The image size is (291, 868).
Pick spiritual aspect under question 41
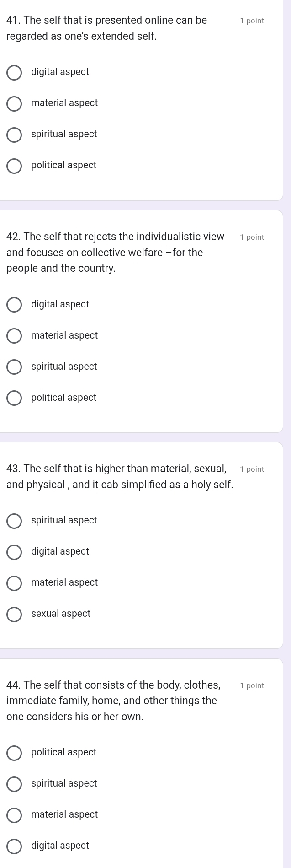pos(14,135)
